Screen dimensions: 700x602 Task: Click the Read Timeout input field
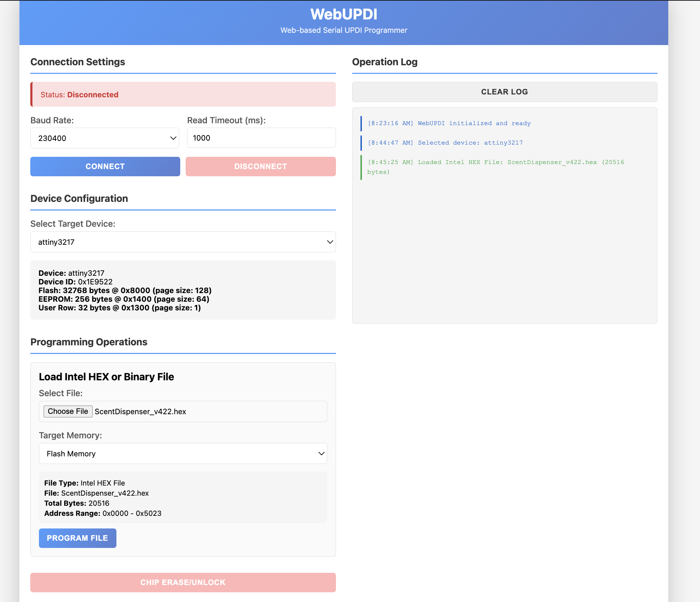coord(261,138)
